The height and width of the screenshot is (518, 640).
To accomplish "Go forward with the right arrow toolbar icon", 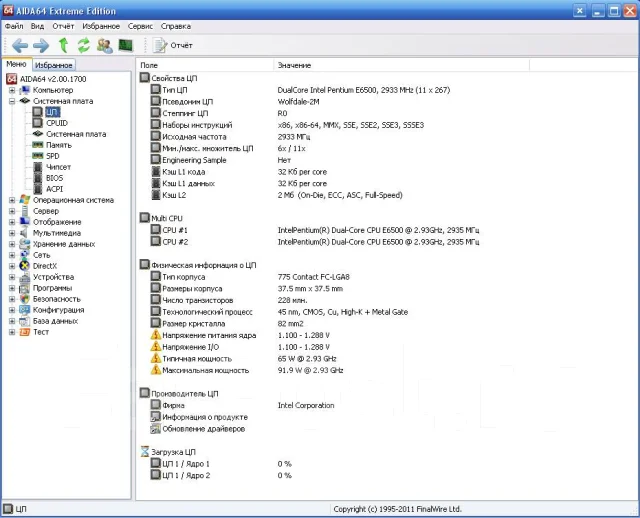I will pyautogui.click(x=41, y=45).
